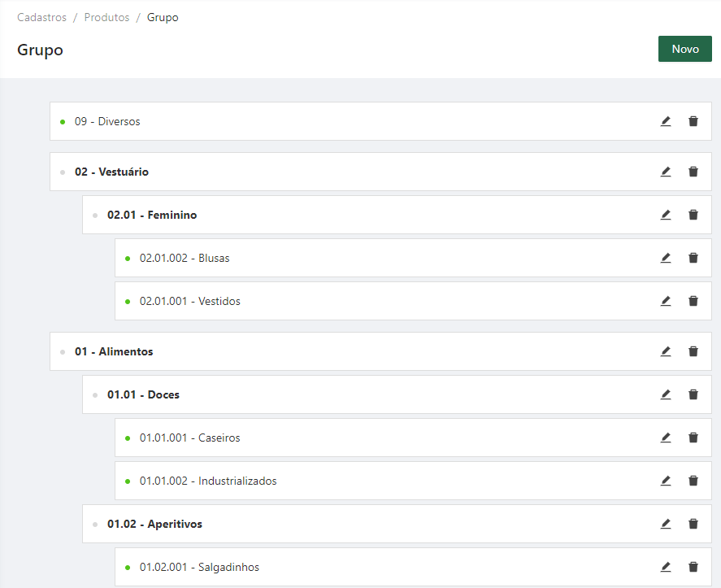Collapse the 01 - Alimentos group row

click(x=380, y=351)
